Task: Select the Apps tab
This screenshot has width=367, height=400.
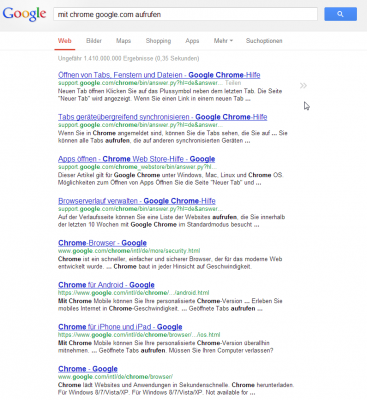Action: [192, 41]
